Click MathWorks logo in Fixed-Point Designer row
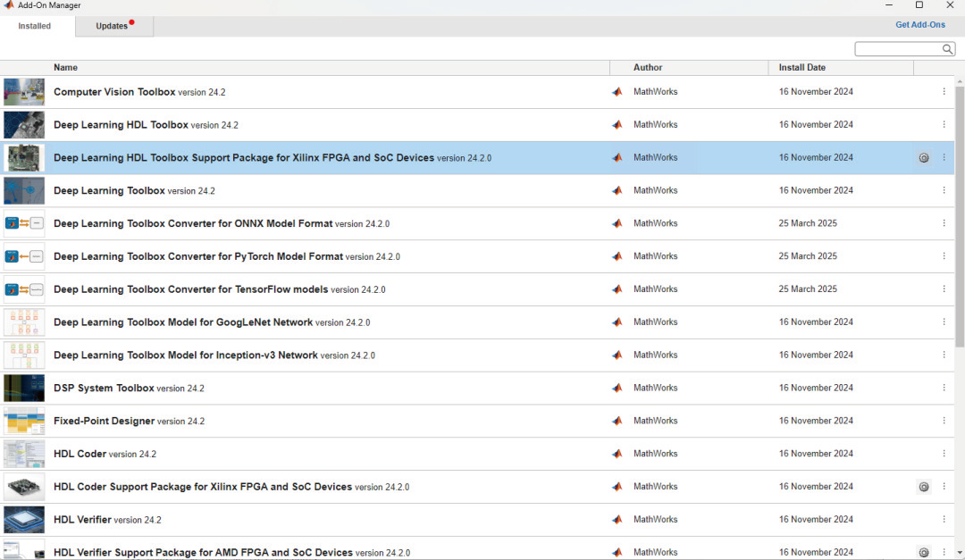Image resolution: width=965 pixels, height=560 pixels. click(617, 421)
